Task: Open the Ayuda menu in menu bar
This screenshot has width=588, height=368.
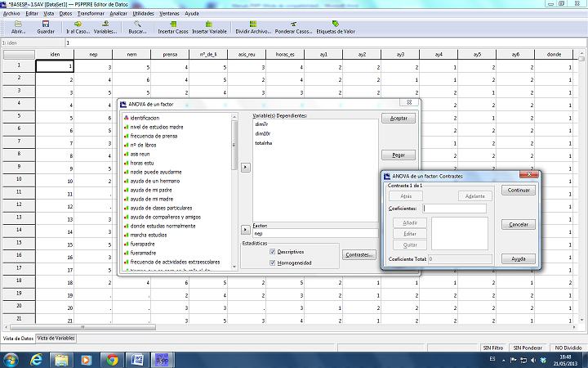Action: (x=192, y=14)
